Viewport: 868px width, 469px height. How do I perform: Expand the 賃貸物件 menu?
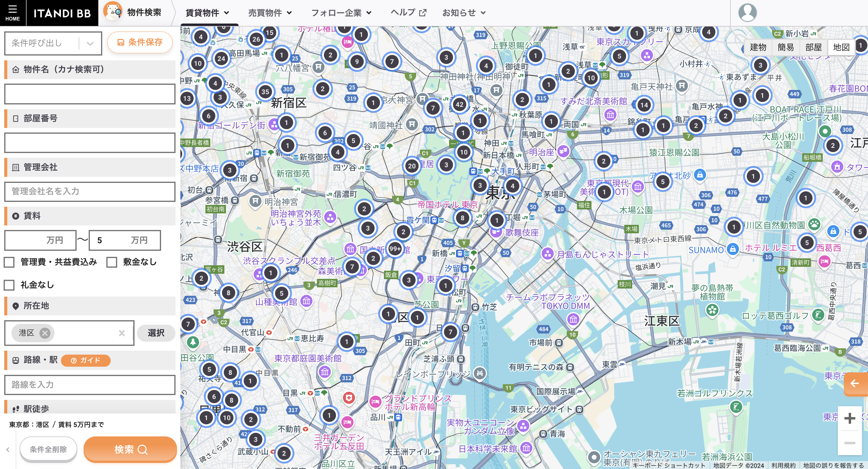click(x=207, y=13)
